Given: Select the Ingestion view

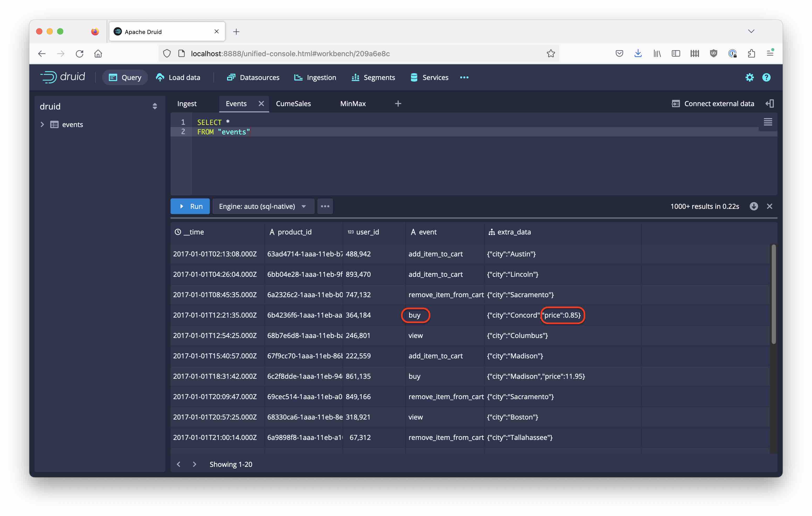Looking at the screenshot, I should (315, 77).
